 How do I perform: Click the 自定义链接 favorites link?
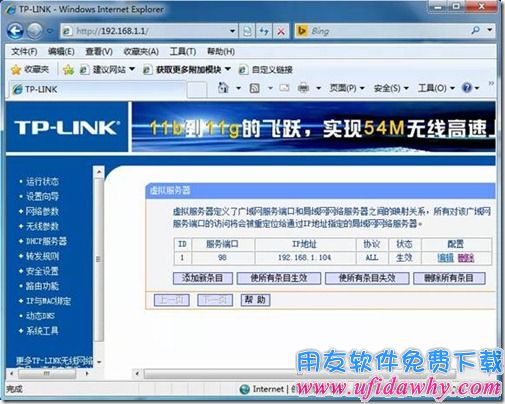(x=266, y=70)
